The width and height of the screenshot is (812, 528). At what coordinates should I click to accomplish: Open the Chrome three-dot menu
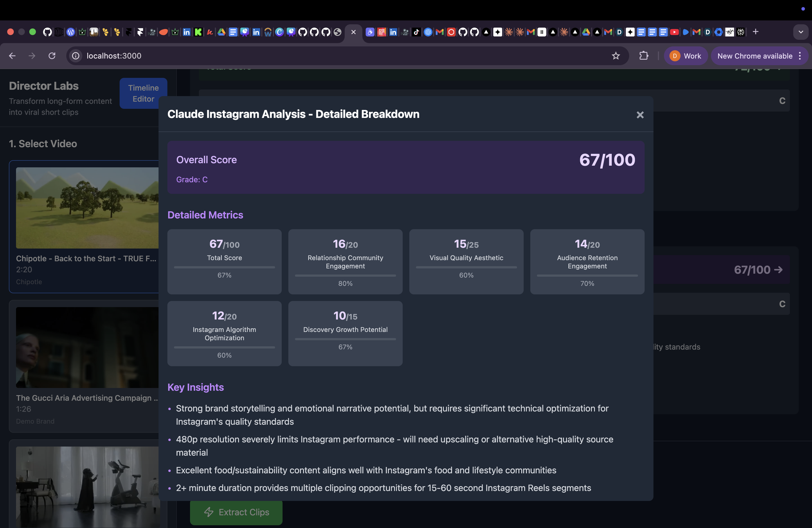click(800, 56)
